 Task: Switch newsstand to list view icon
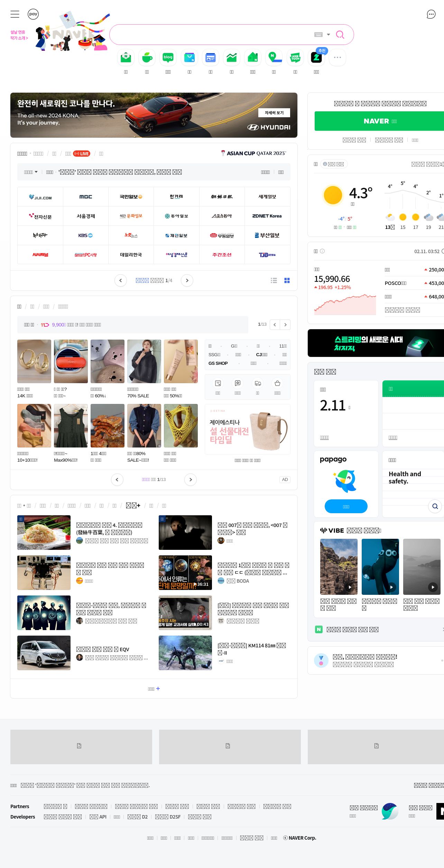pyautogui.click(x=274, y=280)
